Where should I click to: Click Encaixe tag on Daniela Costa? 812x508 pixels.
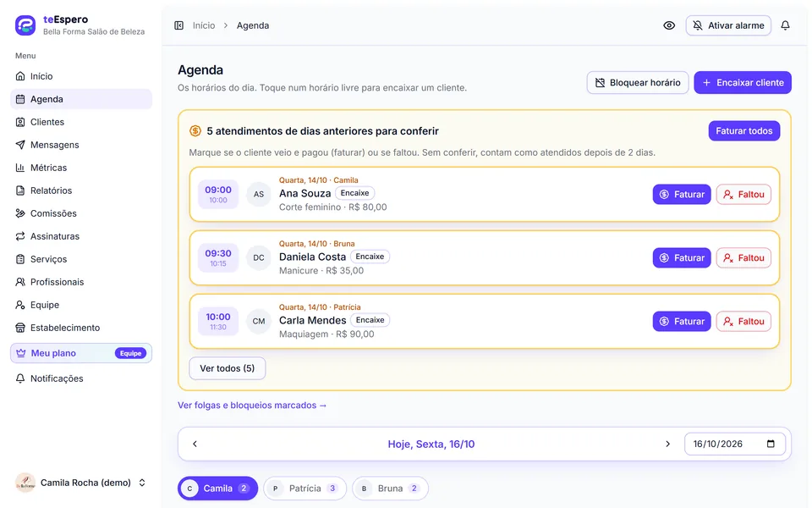[x=370, y=257]
